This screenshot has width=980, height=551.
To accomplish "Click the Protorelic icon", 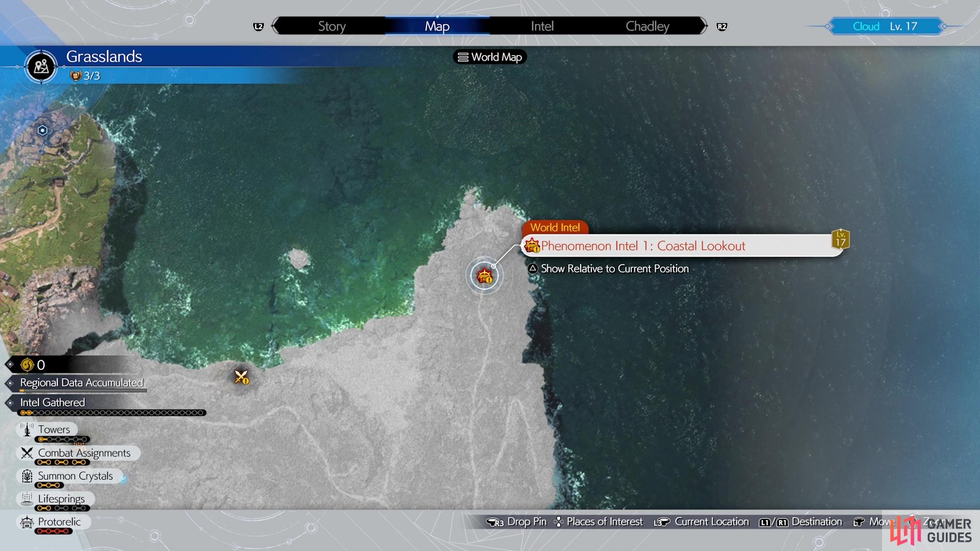I will coord(27,522).
